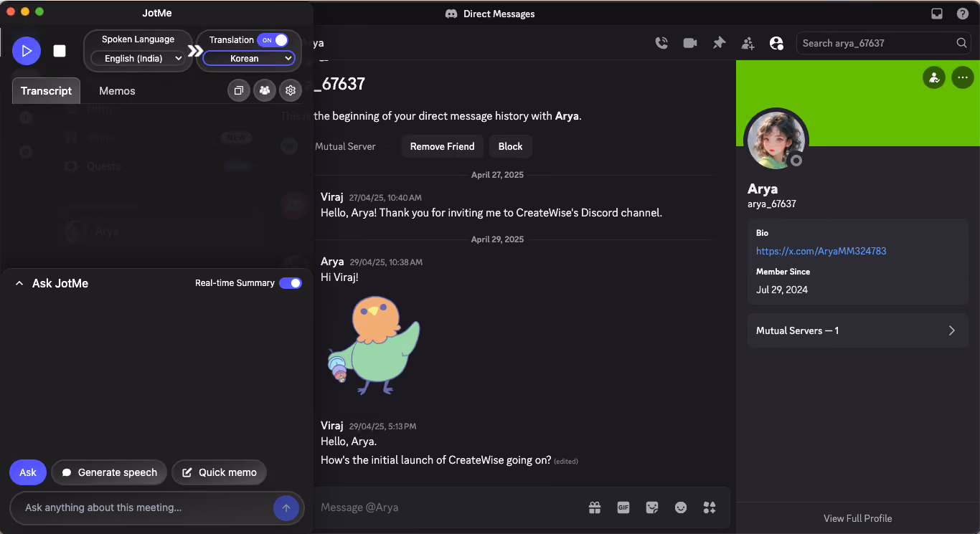Block Arya in Discord
This screenshot has height=534, width=980.
[x=511, y=146]
